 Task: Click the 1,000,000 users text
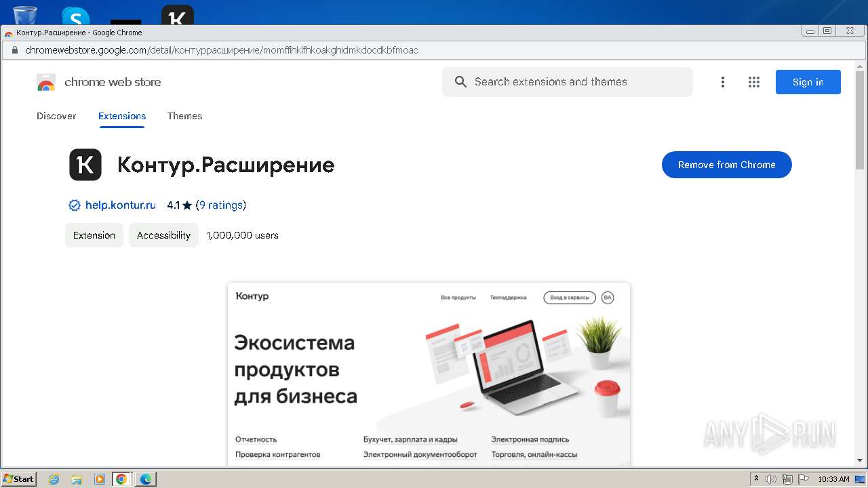(243, 235)
